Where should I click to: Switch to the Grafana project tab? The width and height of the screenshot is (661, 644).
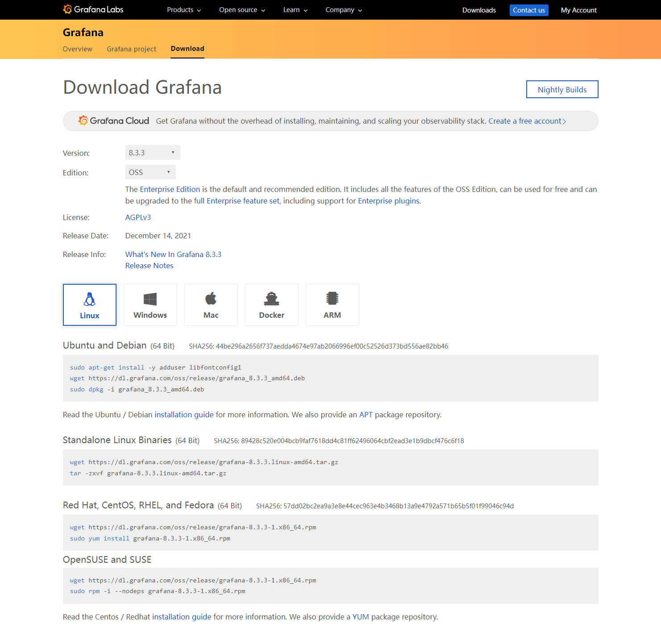(x=132, y=49)
